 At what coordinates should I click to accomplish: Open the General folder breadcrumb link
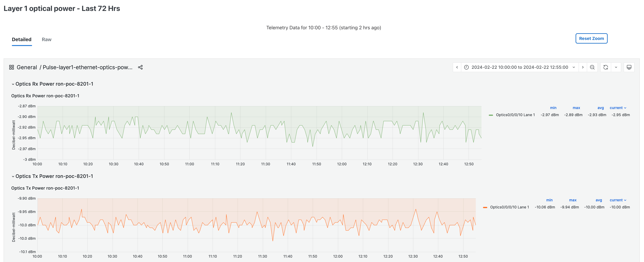pyautogui.click(x=27, y=67)
